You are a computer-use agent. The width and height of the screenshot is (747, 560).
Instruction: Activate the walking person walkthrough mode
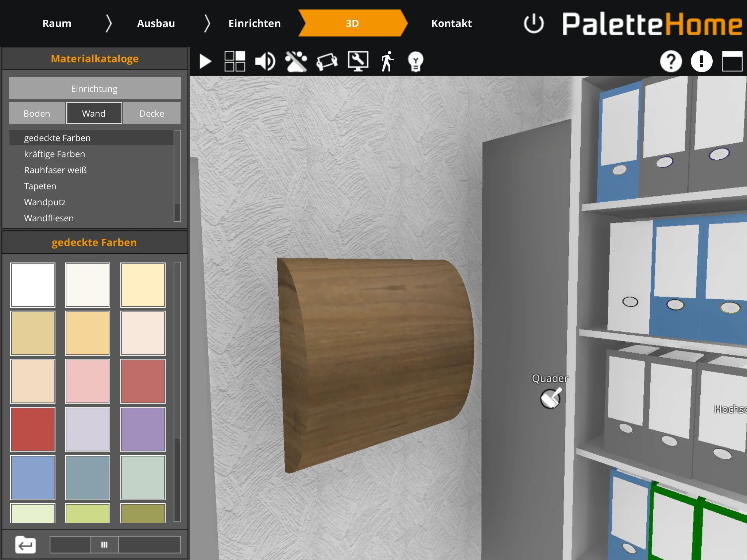[x=387, y=61]
